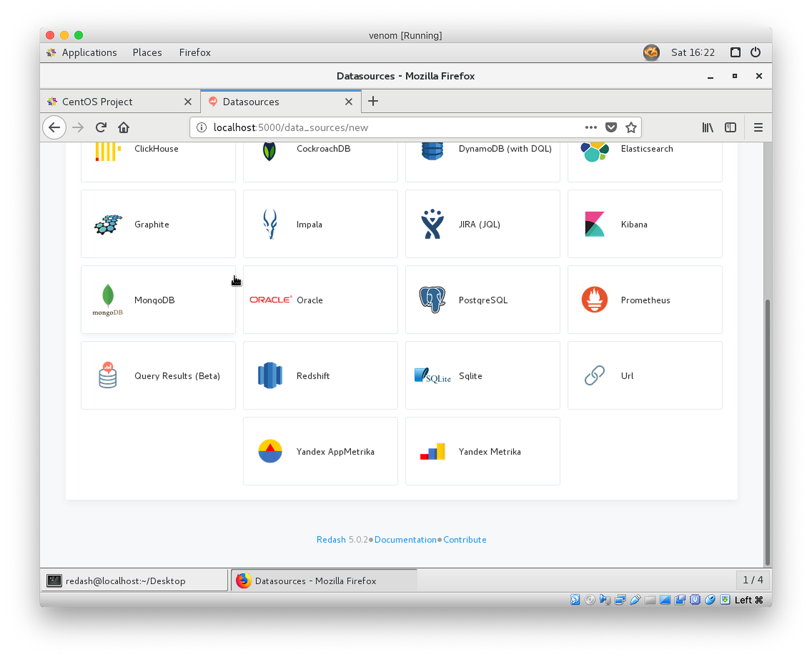Click the page vertical scrollbar

pyautogui.click(x=768, y=432)
